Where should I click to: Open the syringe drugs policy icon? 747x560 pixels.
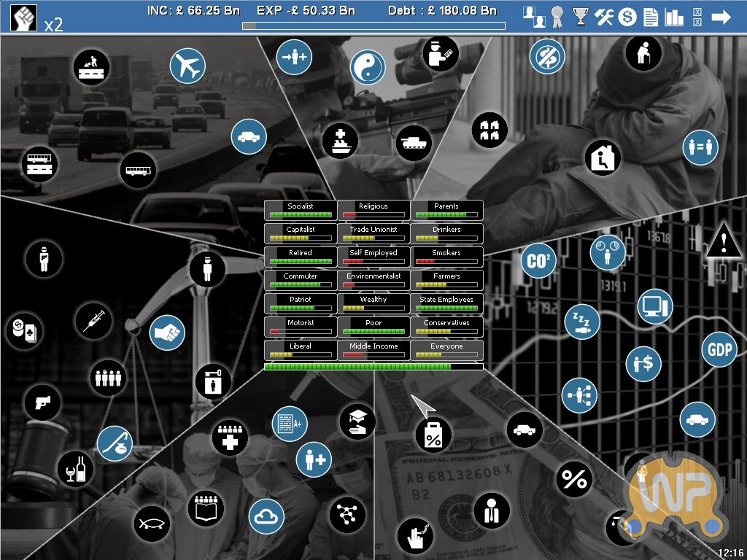[93, 319]
